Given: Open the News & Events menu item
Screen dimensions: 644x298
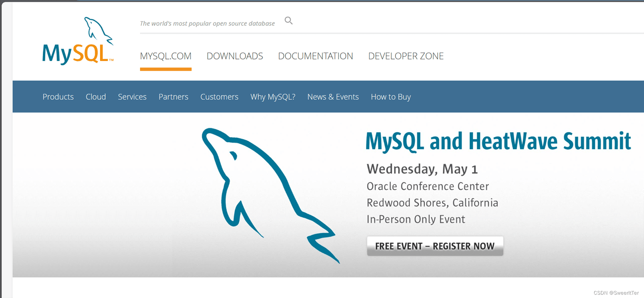Looking at the screenshot, I should 333,97.
